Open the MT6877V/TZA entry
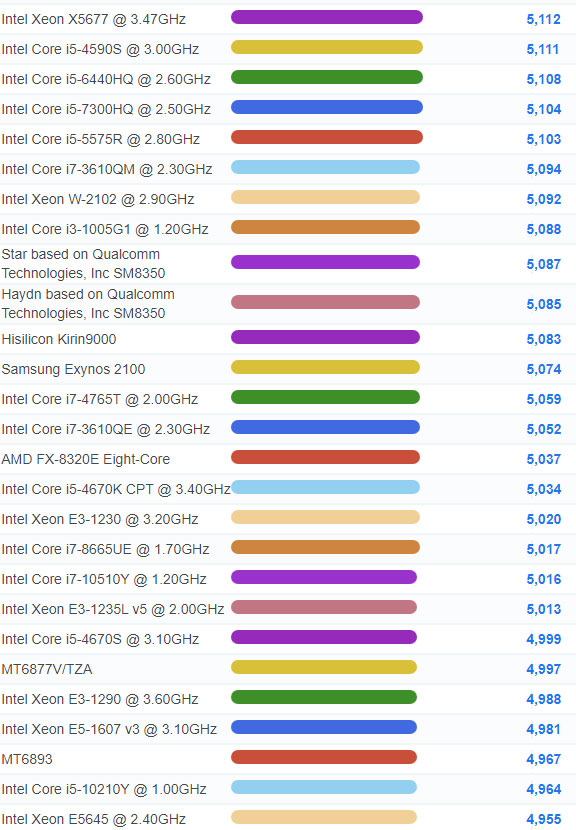Image resolution: width=576 pixels, height=830 pixels. click(47, 670)
